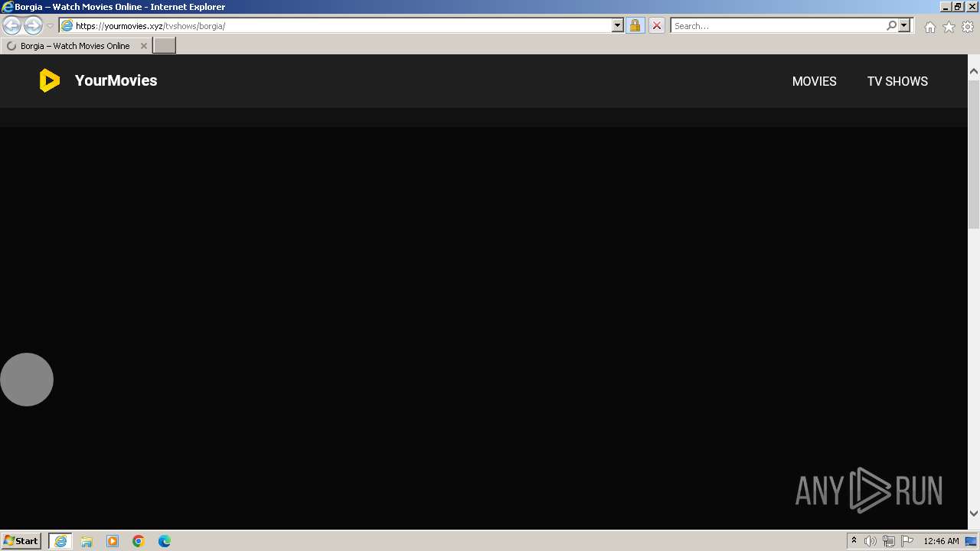Open the MOVIES menu
This screenshot has height=551, width=980.
(x=814, y=81)
